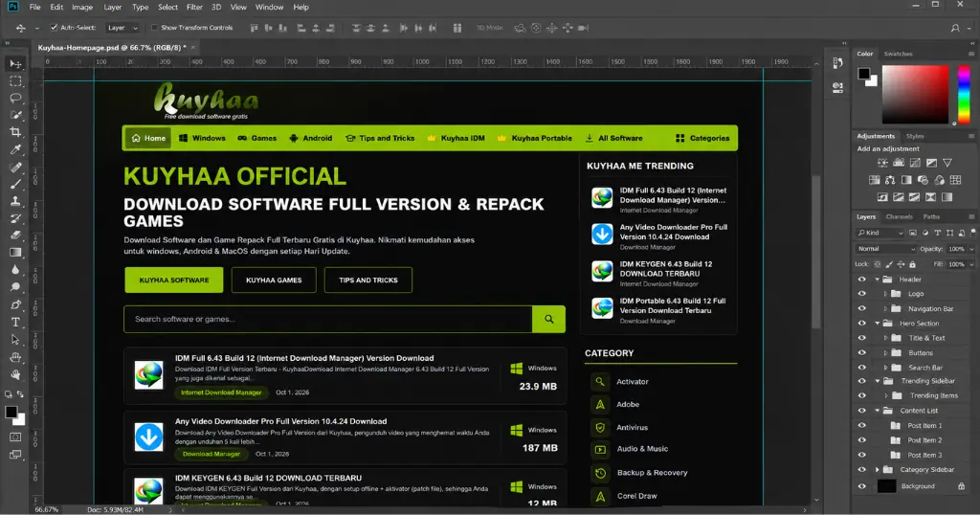Open the Auto-Select Layer dropdown
Screen dimensions: 980x515
[x=122, y=28]
